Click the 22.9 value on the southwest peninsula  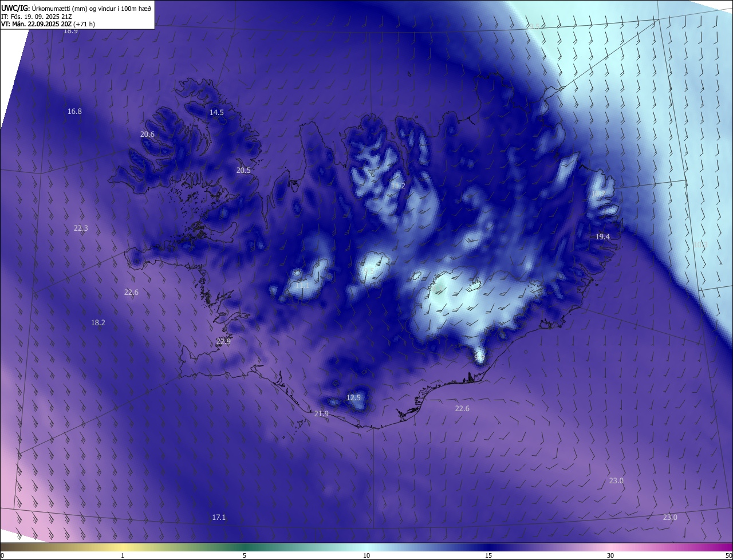coord(223,342)
